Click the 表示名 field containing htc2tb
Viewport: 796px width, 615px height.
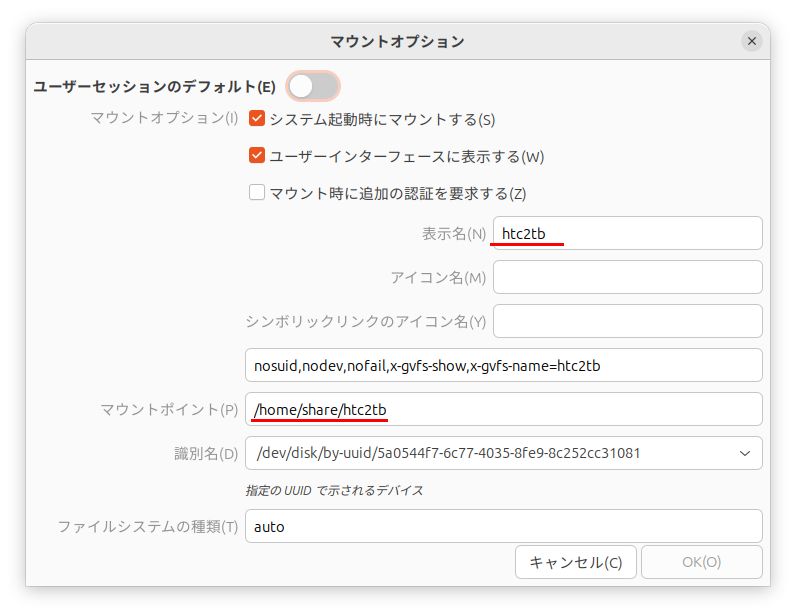click(x=627, y=233)
